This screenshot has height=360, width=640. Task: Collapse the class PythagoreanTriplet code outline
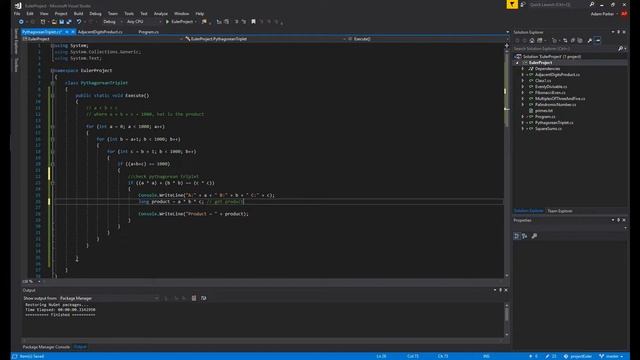click(53, 83)
